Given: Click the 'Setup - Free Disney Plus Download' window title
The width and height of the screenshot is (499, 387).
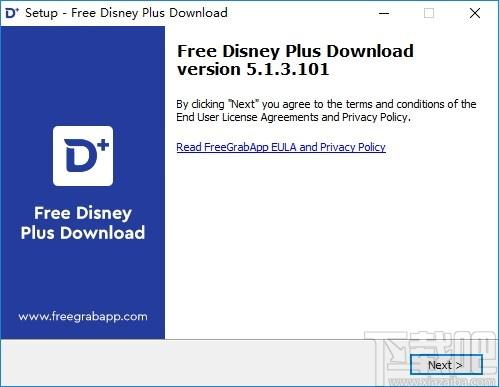Looking at the screenshot, I should click(x=126, y=13).
